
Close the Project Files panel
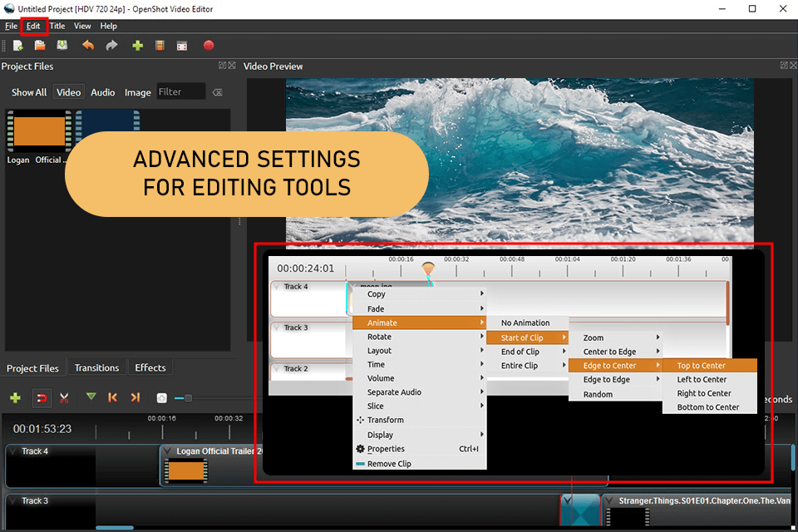coord(232,65)
